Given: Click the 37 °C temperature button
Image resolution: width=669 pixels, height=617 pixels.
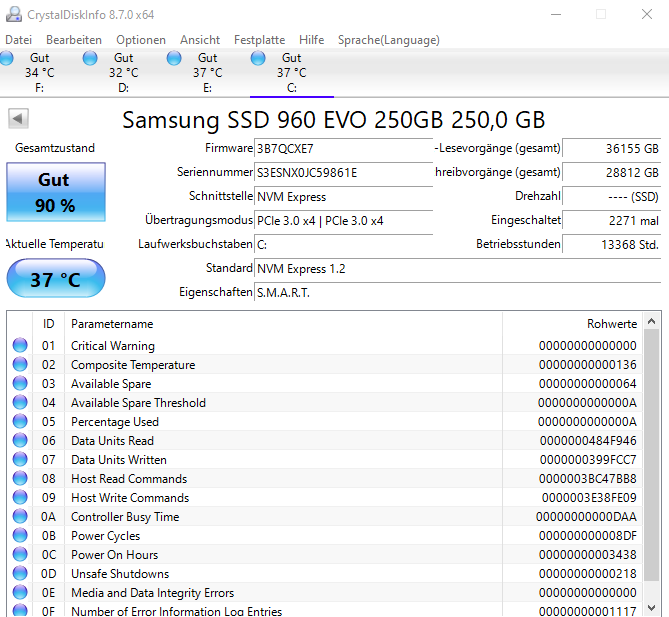Looking at the screenshot, I should (x=56, y=278).
